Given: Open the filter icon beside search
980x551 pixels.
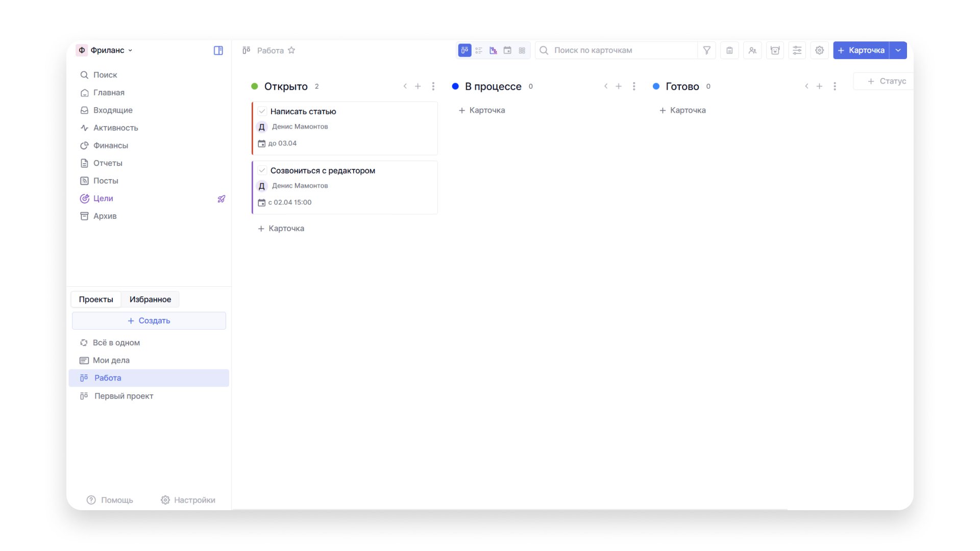Looking at the screenshot, I should tap(707, 50).
